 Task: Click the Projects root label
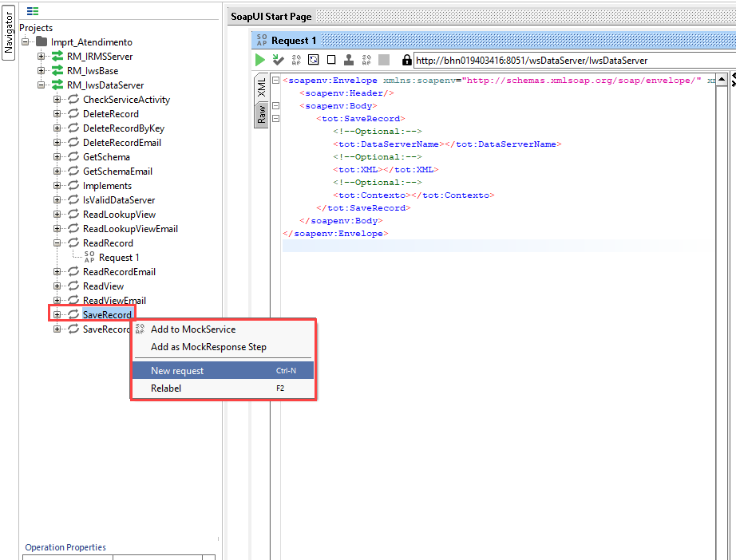point(36,28)
